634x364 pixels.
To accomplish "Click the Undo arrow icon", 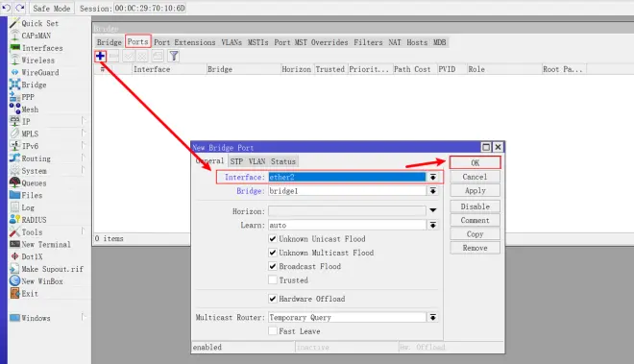I will coord(6,8).
